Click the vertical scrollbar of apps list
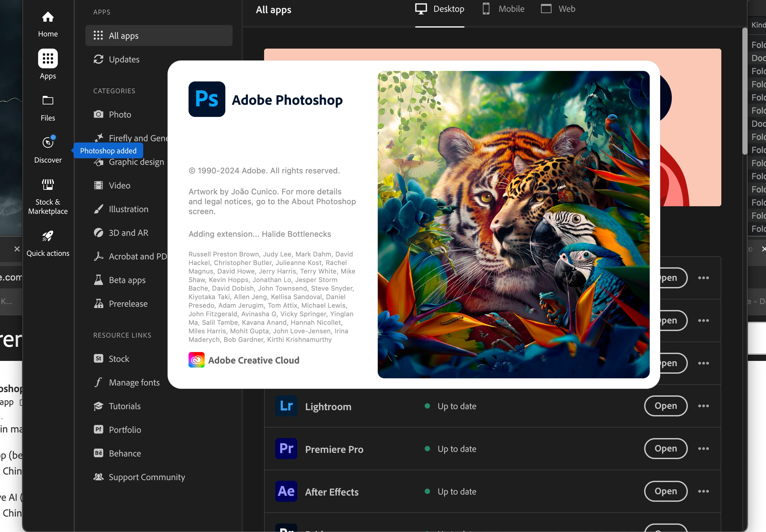 (x=745, y=91)
